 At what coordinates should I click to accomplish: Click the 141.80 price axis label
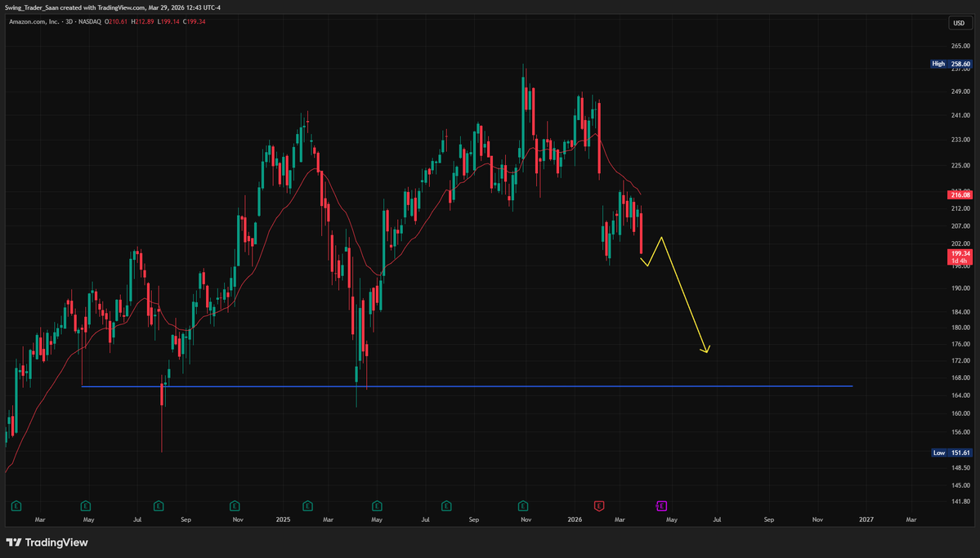point(960,502)
